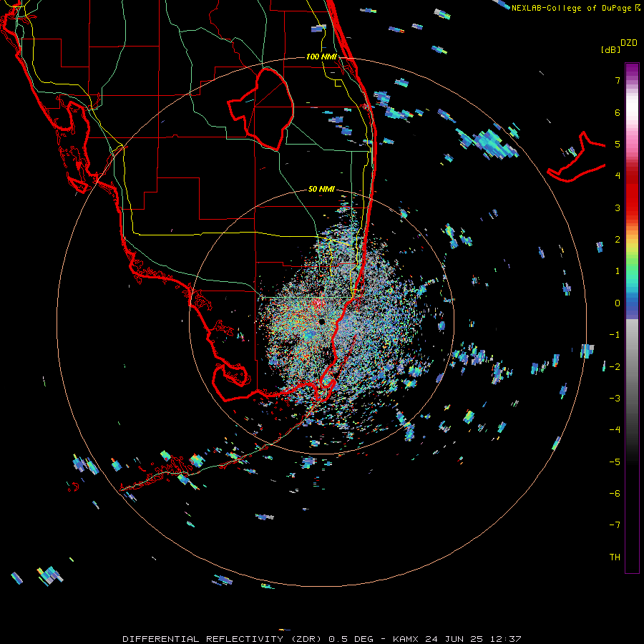Click the 2 dB tick label on the scale
The width and height of the screenshot is (644, 644).
[x=618, y=240]
